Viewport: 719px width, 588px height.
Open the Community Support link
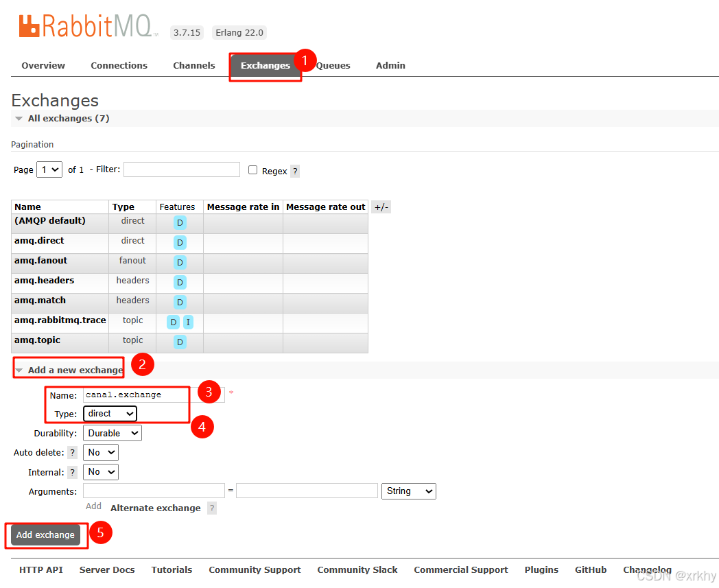coord(255,569)
